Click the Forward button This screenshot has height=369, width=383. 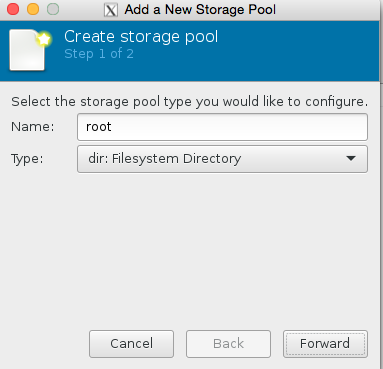click(x=325, y=344)
